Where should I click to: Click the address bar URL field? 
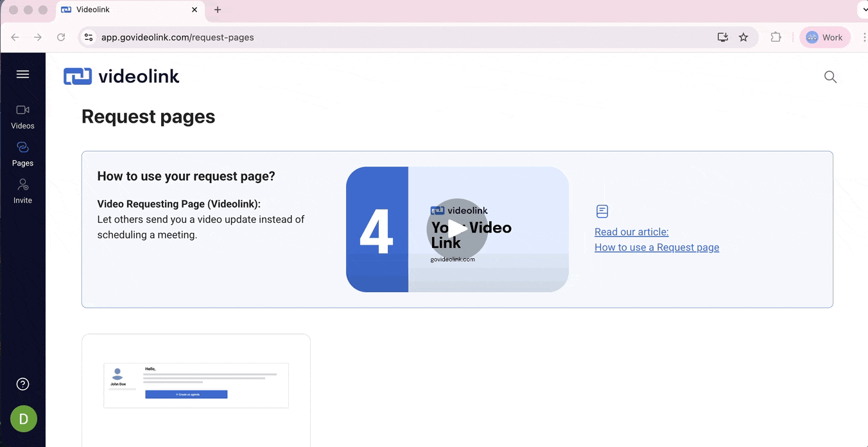385,37
